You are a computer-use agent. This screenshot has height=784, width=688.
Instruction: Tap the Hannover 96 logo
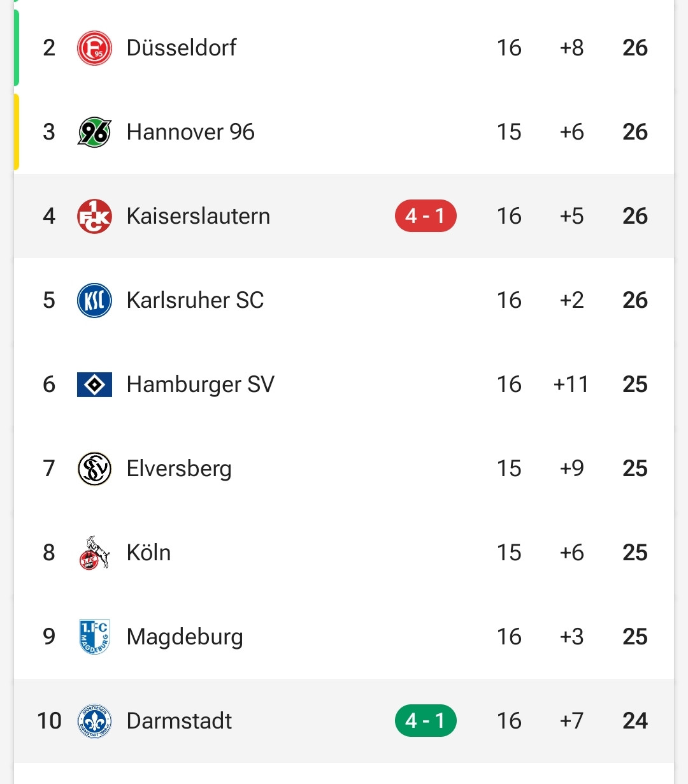coord(94,132)
